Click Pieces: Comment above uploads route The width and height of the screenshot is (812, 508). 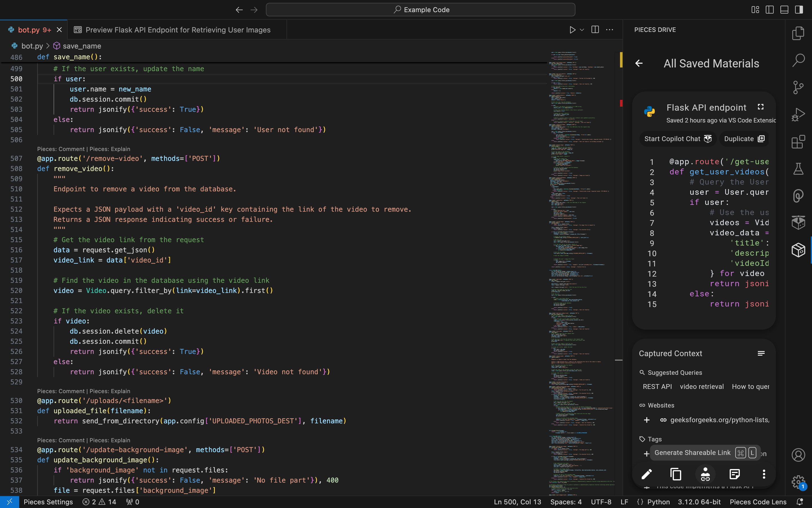(x=61, y=391)
